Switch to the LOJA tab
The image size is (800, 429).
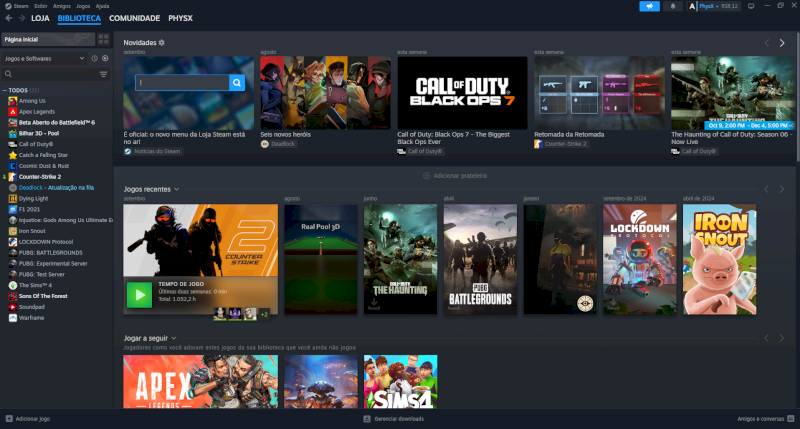click(x=40, y=18)
